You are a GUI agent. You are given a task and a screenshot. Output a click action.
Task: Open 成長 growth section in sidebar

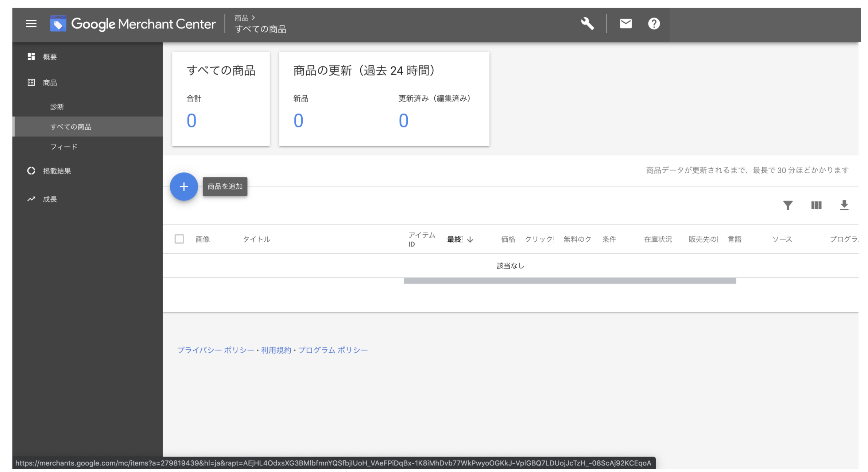coord(50,199)
